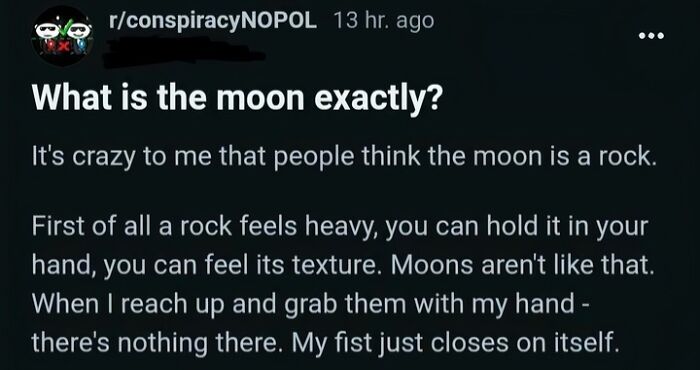
Task: Click the green checkmark in the avatar
Action: click(63, 29)
